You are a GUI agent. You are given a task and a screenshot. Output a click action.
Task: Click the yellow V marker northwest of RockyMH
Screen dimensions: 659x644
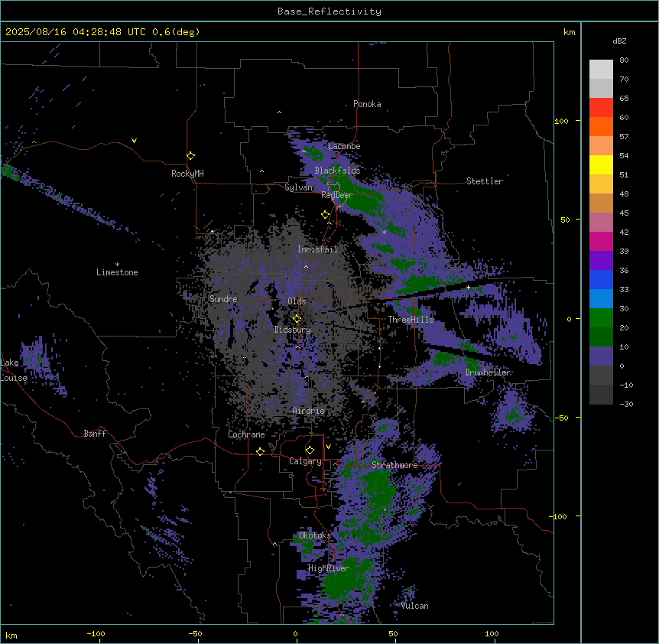point(134,141)
